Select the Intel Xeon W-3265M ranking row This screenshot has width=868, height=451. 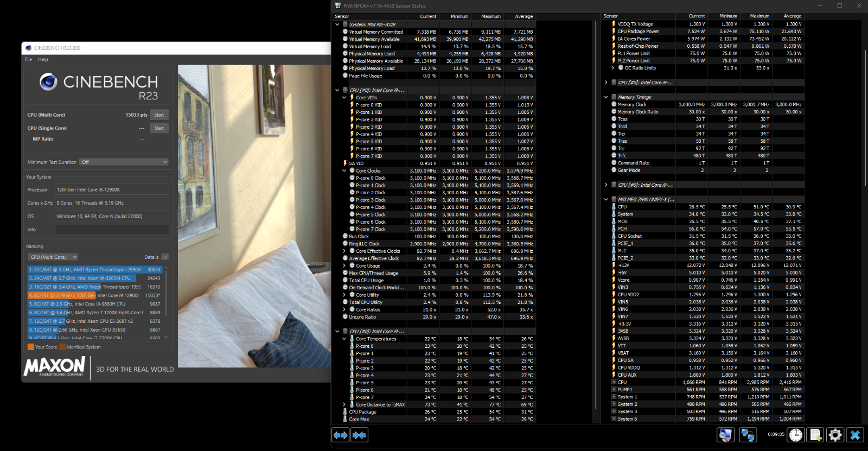[x=94, y=278]
